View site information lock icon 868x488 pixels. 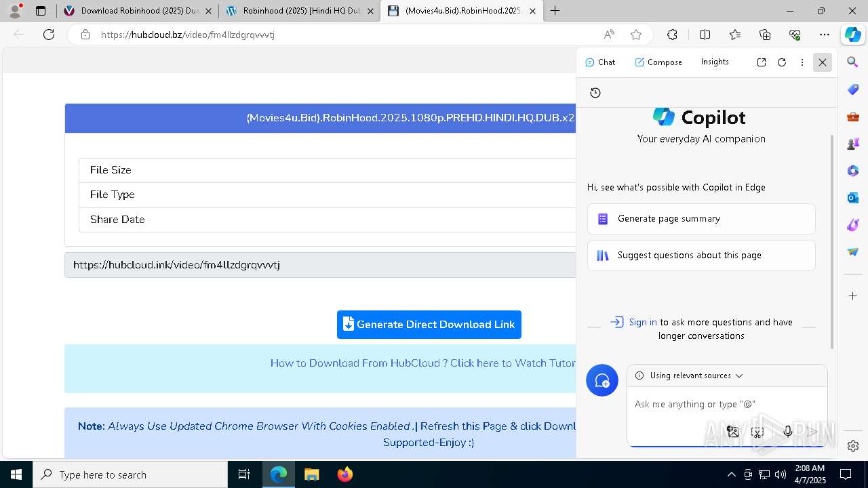pos(85,35)
